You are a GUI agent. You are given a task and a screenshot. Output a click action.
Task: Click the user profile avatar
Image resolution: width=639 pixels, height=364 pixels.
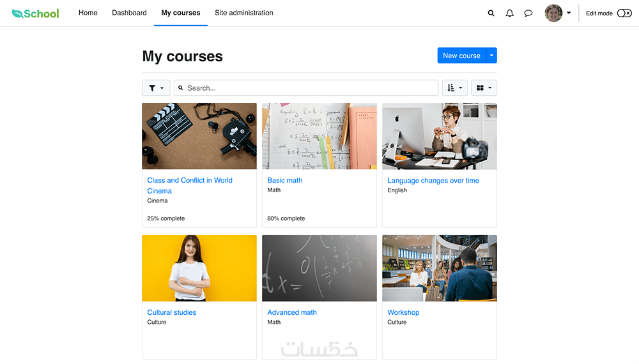point(553,13)
